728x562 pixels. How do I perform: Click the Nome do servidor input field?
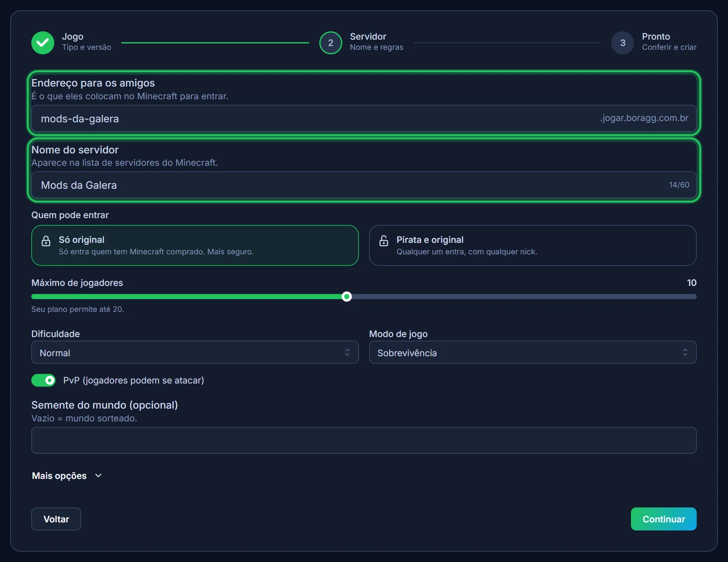click(364, 185)
